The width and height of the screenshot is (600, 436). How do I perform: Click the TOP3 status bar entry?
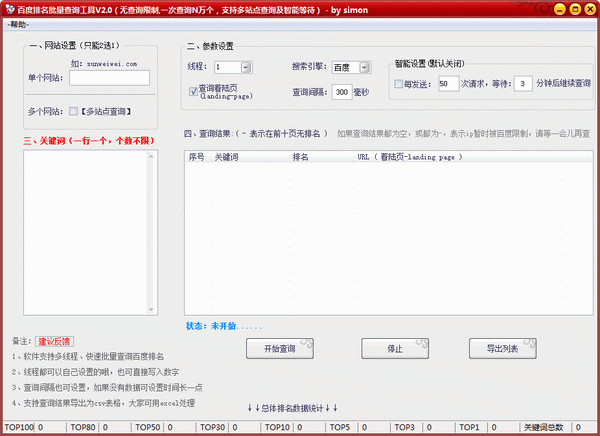pyautogui.click(x=404, y=427)
